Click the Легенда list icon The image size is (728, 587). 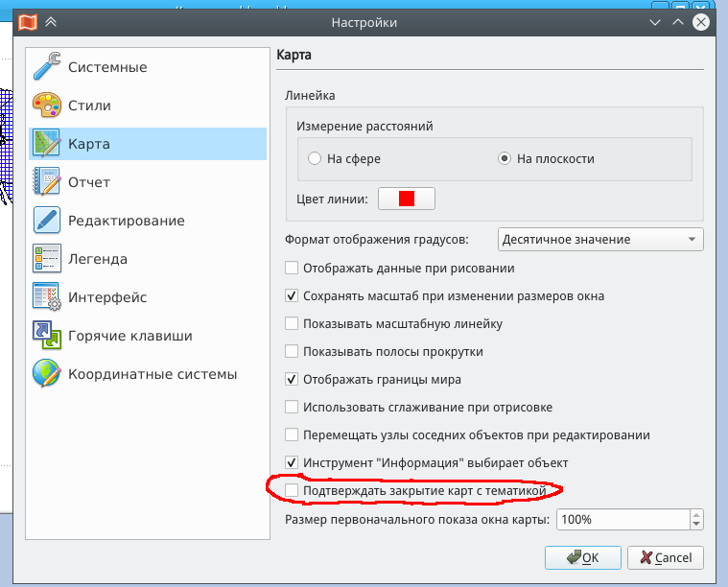(x=47, y=259)
